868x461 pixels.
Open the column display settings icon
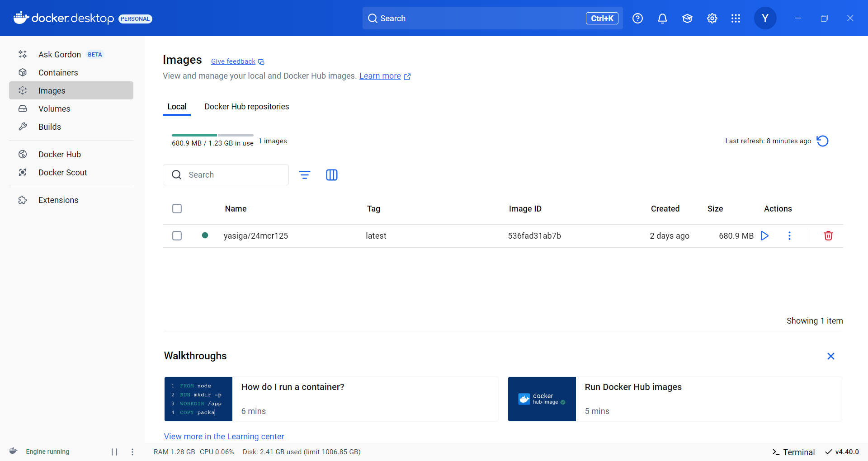pyautogui.click(x=332, y=175)
